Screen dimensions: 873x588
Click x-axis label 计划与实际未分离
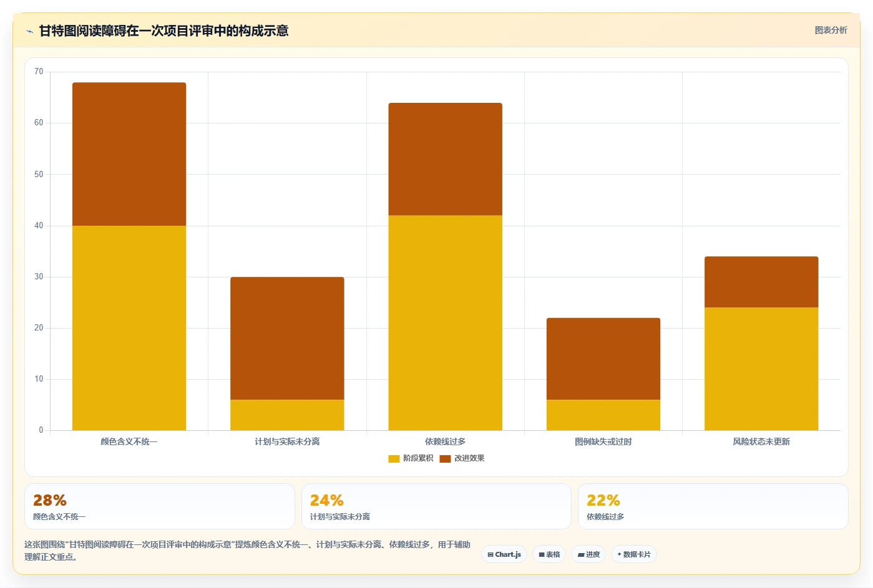pos(287,441)
